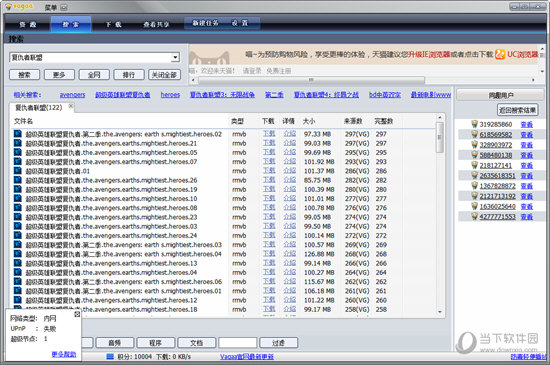
Task: Click the ad banner horizontal scrollbar thumb
Action: click(311, 80)
